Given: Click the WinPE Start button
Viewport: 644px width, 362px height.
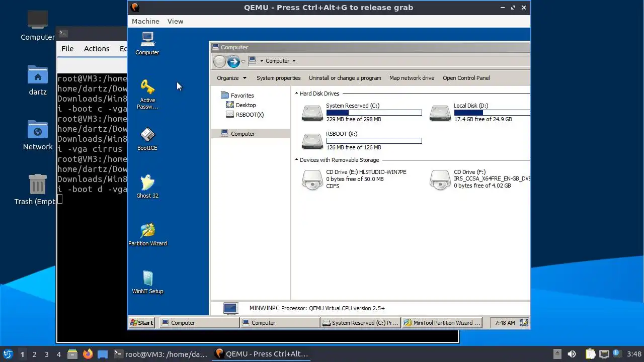Looking at the screenshot, I should click(x=141, y=323).
